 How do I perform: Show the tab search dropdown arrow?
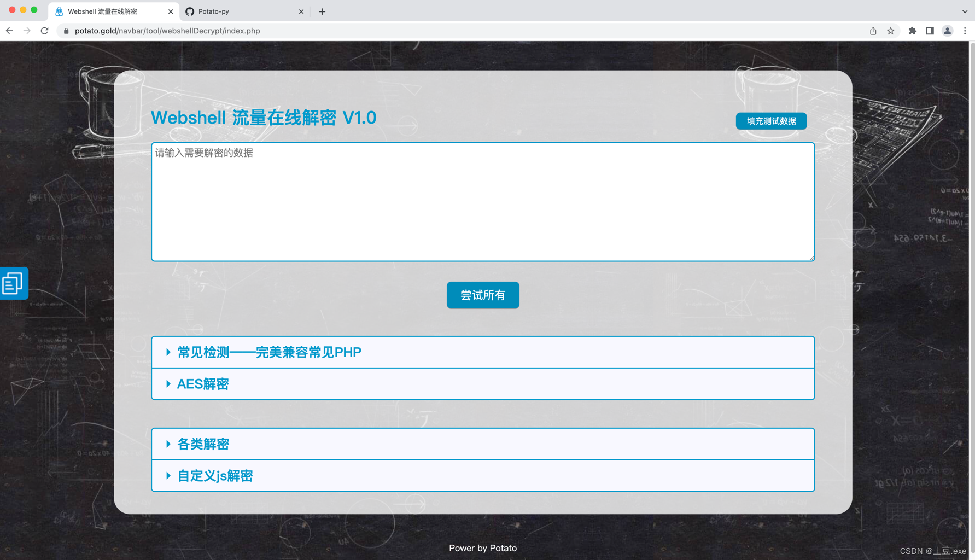[x=965, y=11]
